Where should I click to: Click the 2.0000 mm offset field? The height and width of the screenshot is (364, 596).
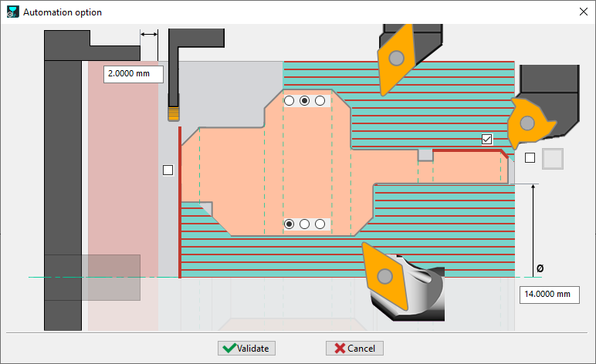pyautogui.click(x=134, y=74)
